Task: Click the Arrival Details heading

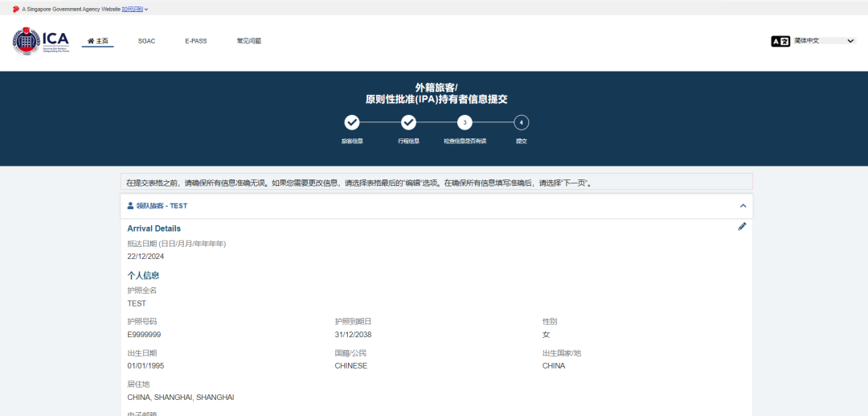Action: coord(154,229)
